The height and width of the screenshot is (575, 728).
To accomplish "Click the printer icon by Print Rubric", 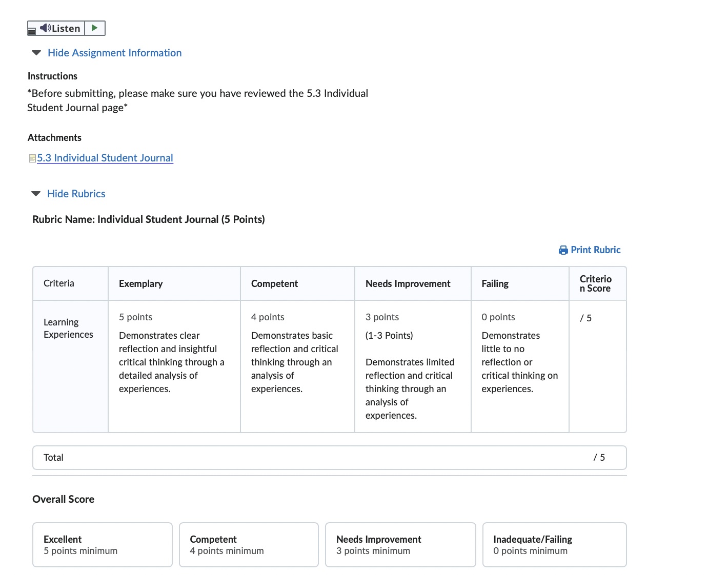I will (563, 250).
